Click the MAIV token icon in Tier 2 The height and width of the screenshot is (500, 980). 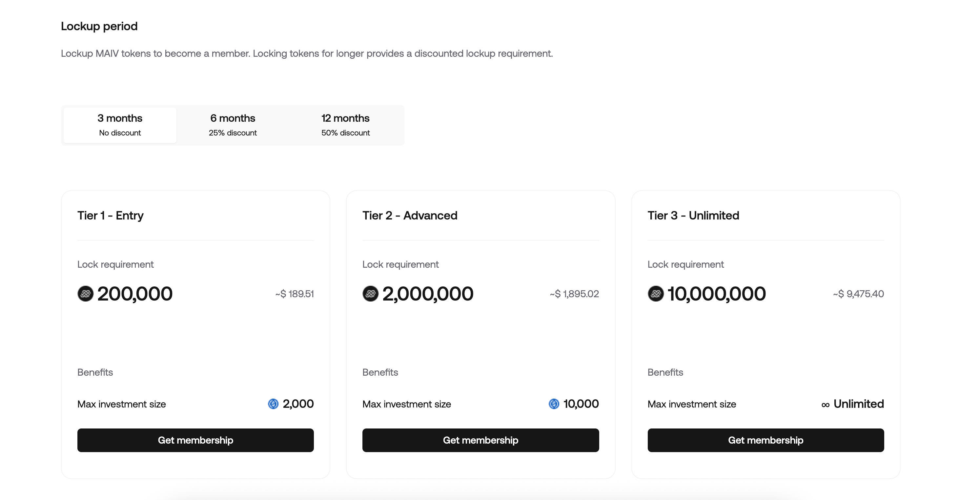click(x=370, y=294)
